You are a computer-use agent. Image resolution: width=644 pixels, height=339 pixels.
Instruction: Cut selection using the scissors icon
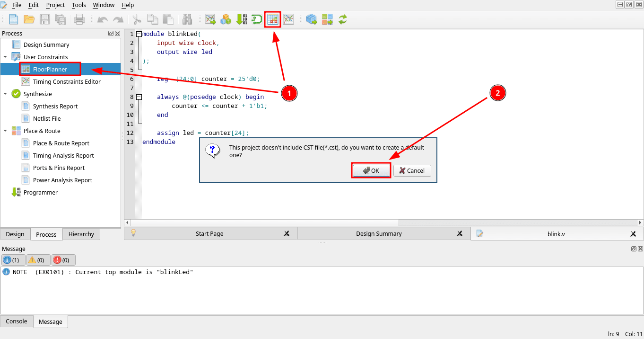point(137,19)
